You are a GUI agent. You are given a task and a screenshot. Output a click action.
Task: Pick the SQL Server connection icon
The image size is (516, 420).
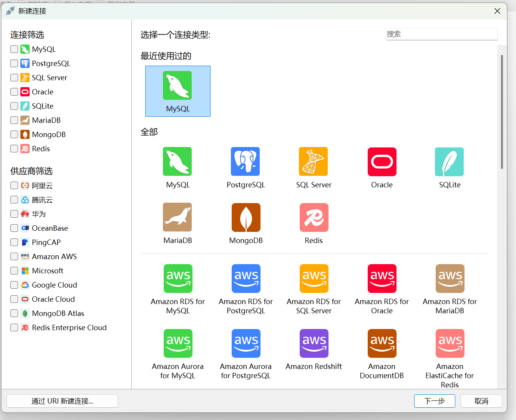pyautogui.click(x=314, y=162)
